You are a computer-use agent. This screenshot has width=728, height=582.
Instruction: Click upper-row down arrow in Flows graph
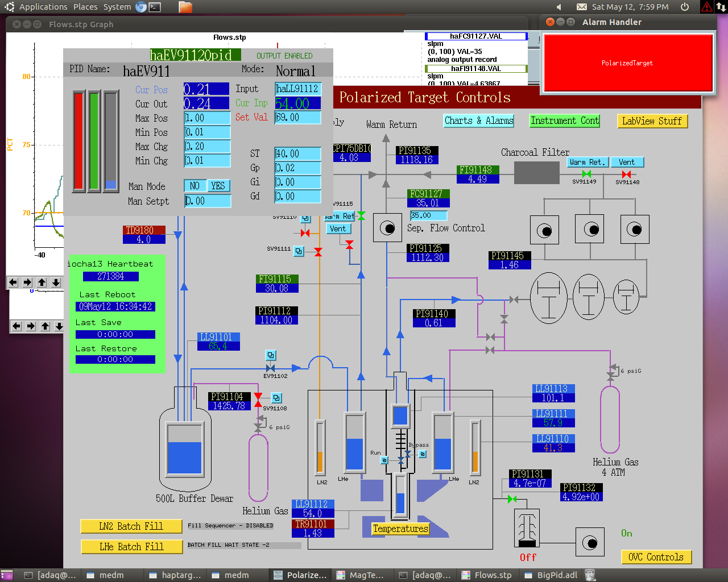56,282
